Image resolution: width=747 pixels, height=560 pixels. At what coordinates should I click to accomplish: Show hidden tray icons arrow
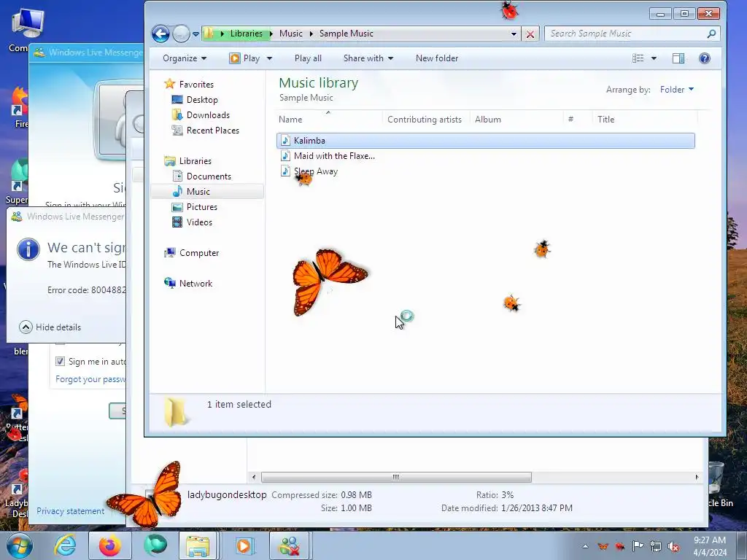coord(586,546)
